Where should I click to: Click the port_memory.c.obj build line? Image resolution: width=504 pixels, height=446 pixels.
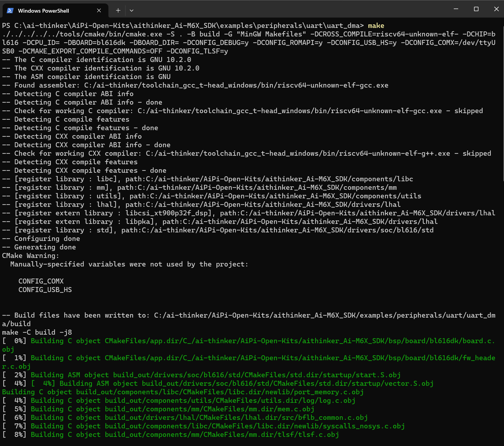pyautogui.click(x=183, y=392)
